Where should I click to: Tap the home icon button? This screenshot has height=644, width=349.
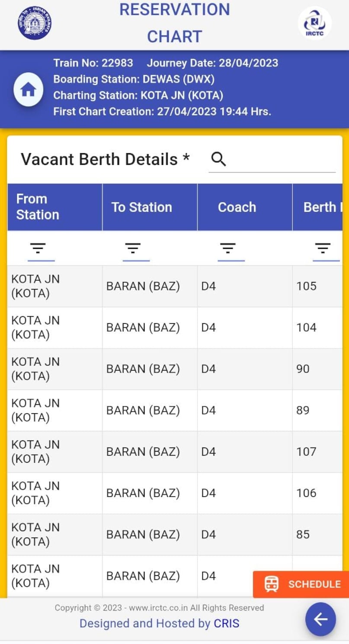point(29,90)
